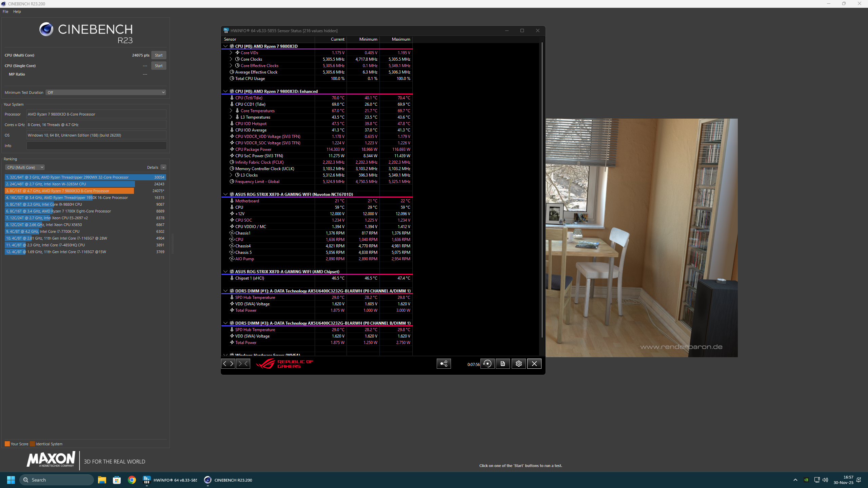Click the NVIDIA tray icon

click(806, 480)
